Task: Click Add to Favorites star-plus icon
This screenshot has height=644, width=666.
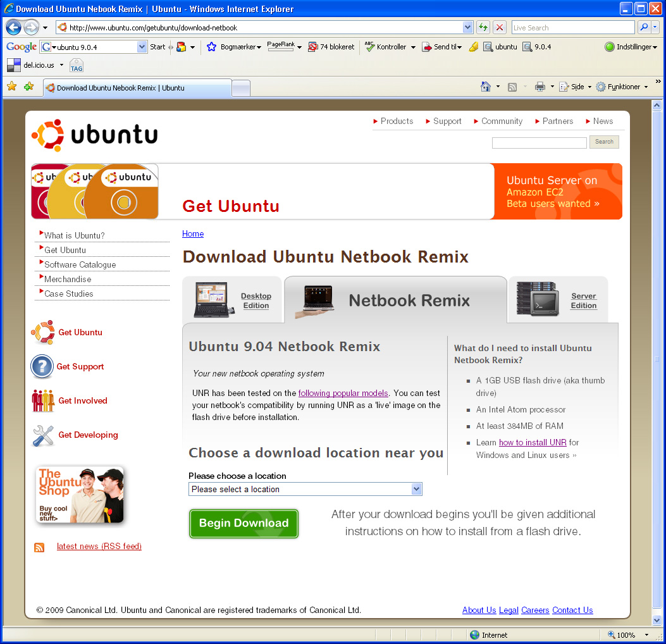Action: coord(29,87)
